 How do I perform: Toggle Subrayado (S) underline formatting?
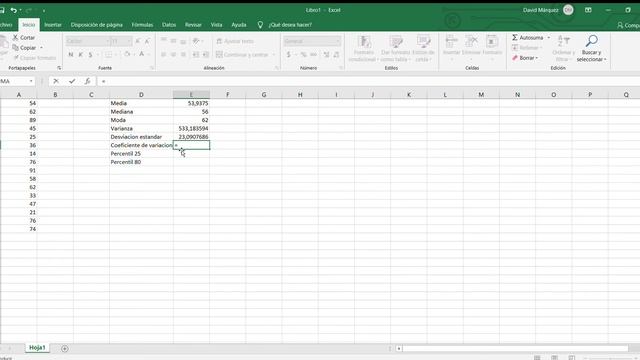tap(90, 54)
